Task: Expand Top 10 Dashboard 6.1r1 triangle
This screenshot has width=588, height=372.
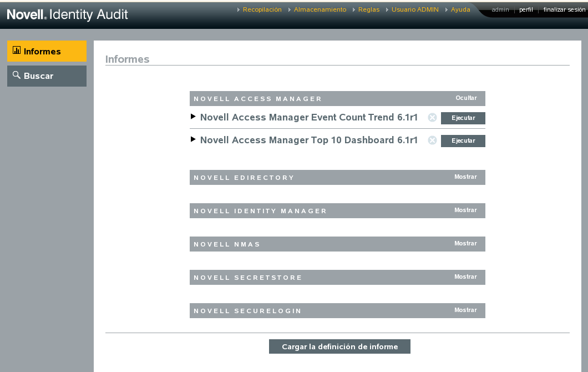Action: click(193, 139)
